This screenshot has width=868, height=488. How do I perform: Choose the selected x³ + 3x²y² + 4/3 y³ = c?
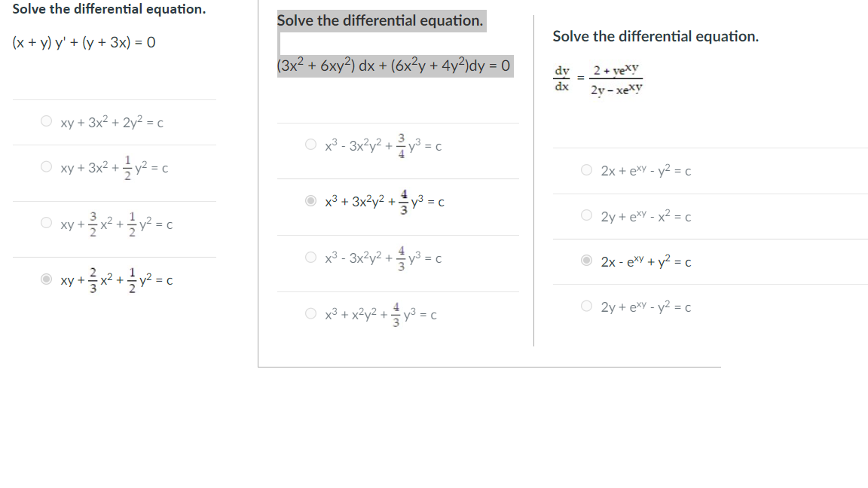point(310,202)
